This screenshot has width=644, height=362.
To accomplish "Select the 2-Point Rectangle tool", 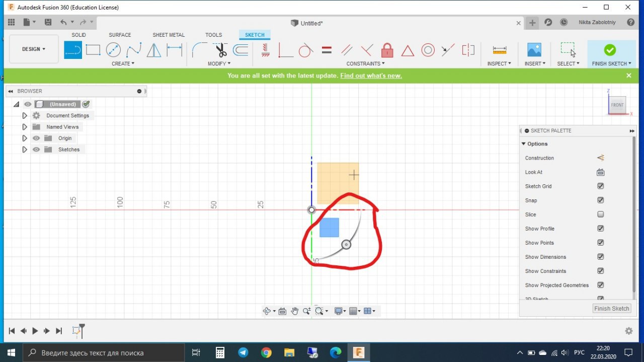I will pos(93,50).
